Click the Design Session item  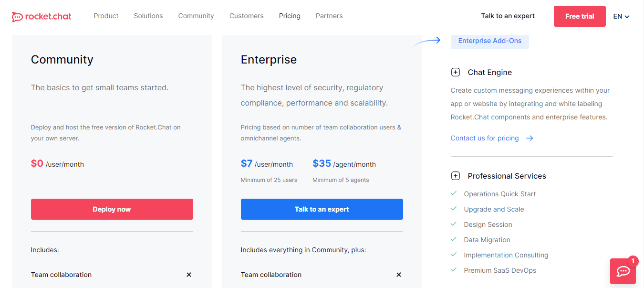[x=488, y=224]
